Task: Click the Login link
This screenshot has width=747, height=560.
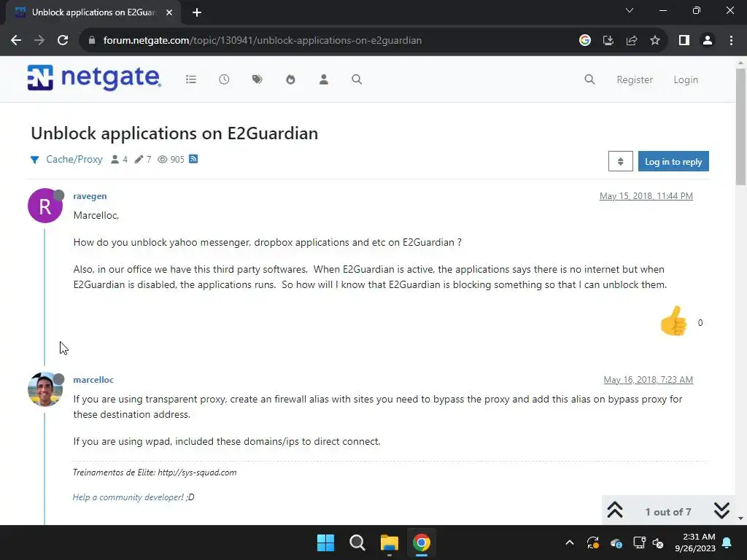Action: 686,80
